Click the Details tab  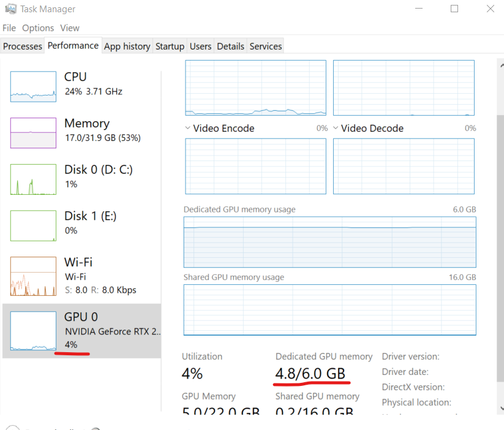(230, 45)
